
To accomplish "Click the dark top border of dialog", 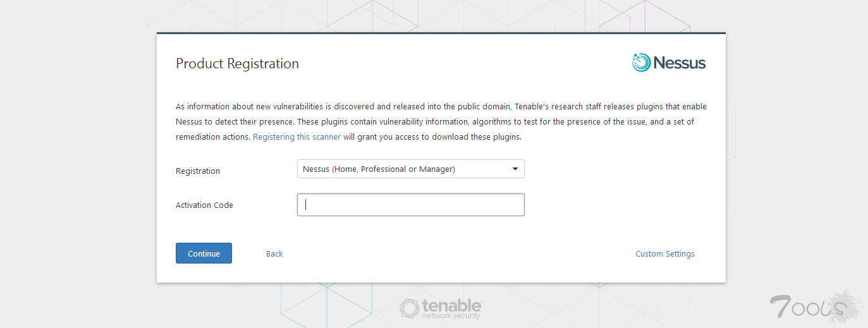I will (441, 33).
